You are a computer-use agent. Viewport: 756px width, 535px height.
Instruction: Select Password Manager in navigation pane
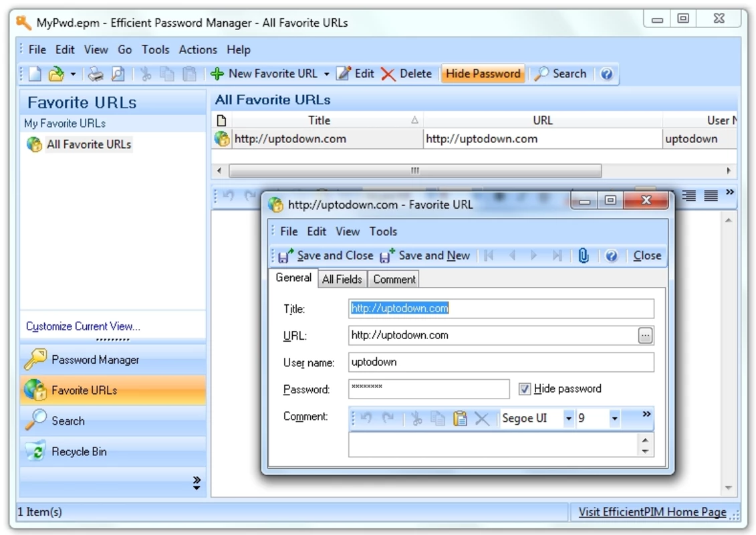pos(113,360)
